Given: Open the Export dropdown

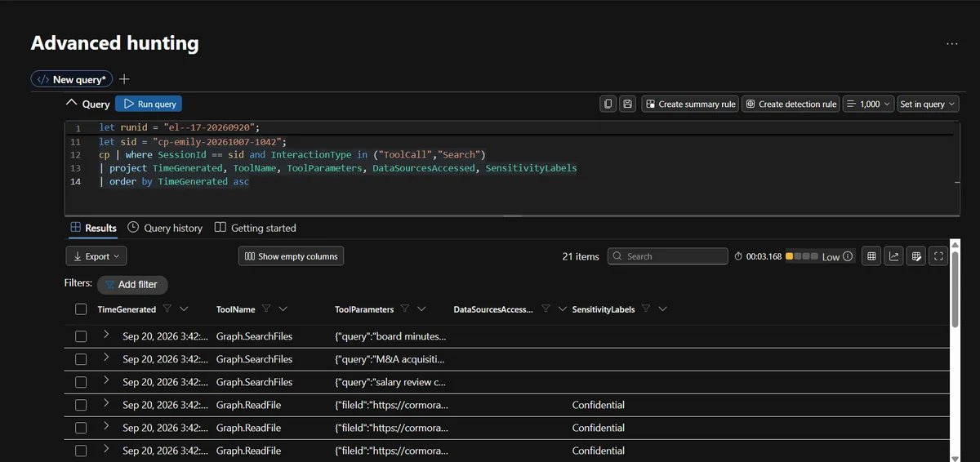Looking at the screenshot, I should (x=96, y=256).
